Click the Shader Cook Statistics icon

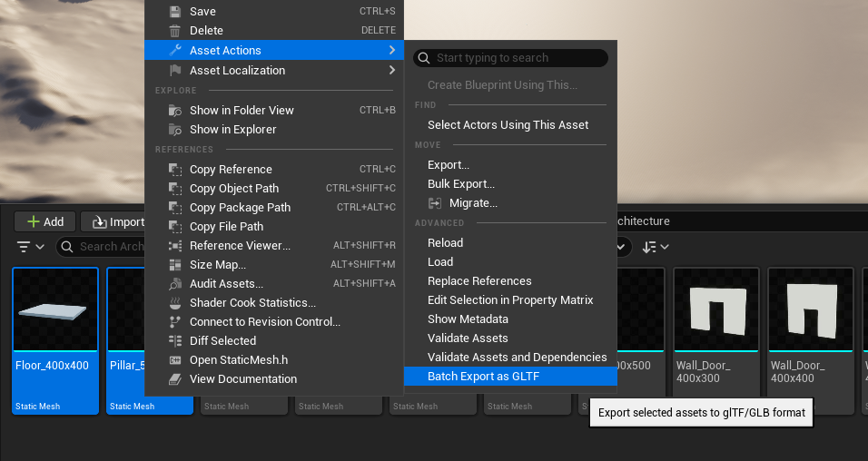pyautogui.click(x=175, y=303)
